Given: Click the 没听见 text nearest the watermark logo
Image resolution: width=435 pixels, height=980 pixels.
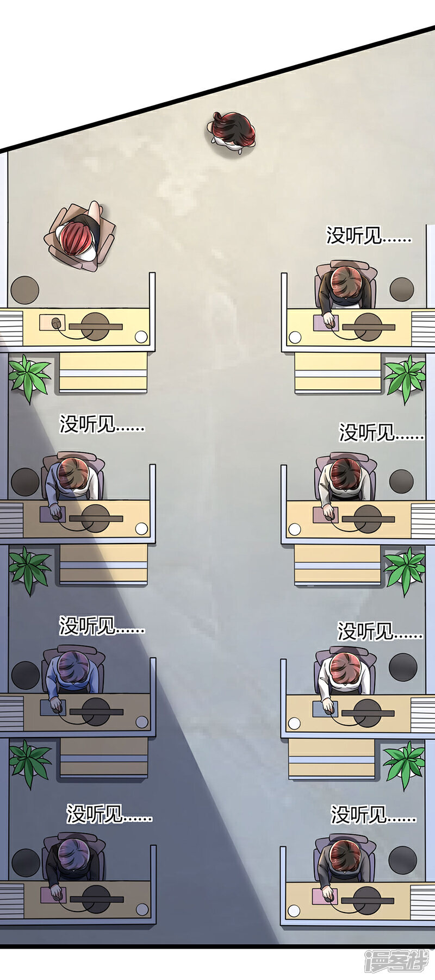Looking at the screenshot, I should click(x=374, y=815).
